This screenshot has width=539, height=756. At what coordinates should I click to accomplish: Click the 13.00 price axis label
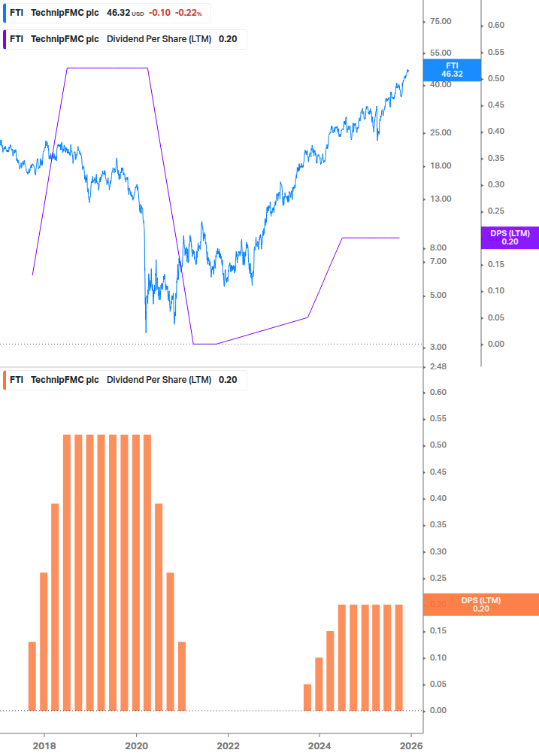(441, 199)
